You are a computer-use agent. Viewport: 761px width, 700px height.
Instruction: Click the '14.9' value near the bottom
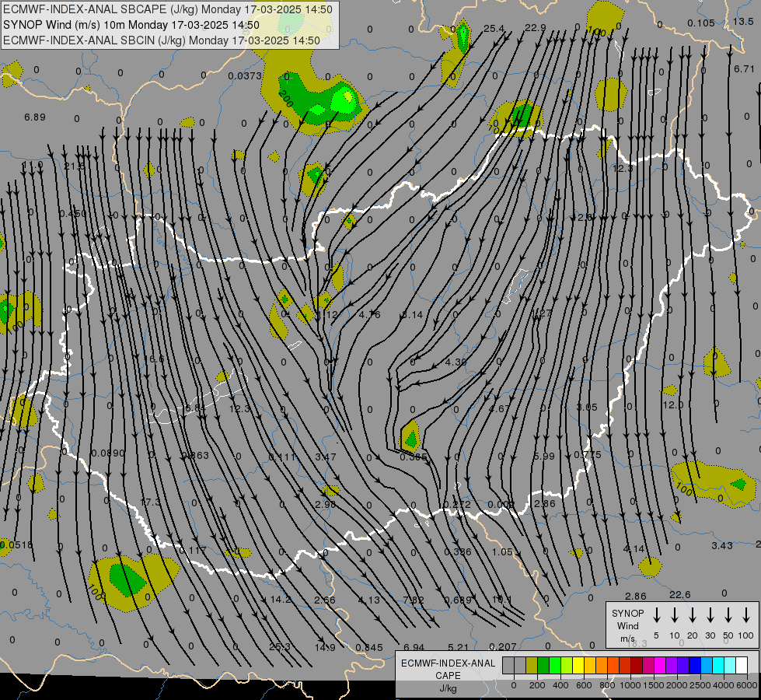[325, 648]
